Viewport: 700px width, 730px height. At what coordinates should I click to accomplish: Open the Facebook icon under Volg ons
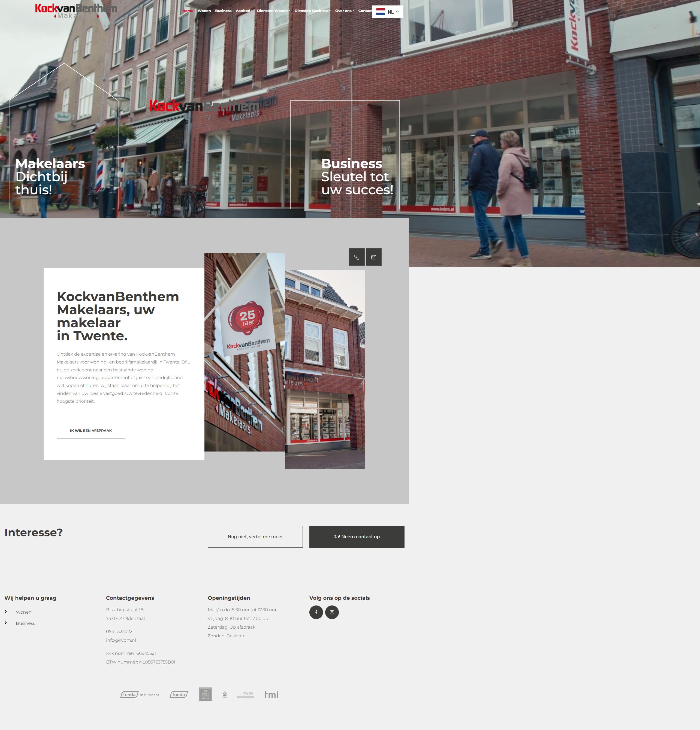(316, 612)
